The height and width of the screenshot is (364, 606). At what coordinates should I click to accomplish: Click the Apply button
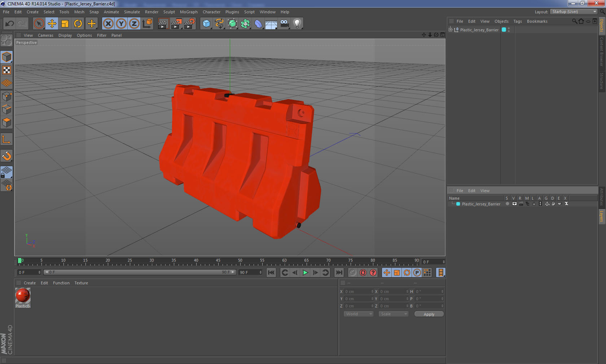(429, 314)
